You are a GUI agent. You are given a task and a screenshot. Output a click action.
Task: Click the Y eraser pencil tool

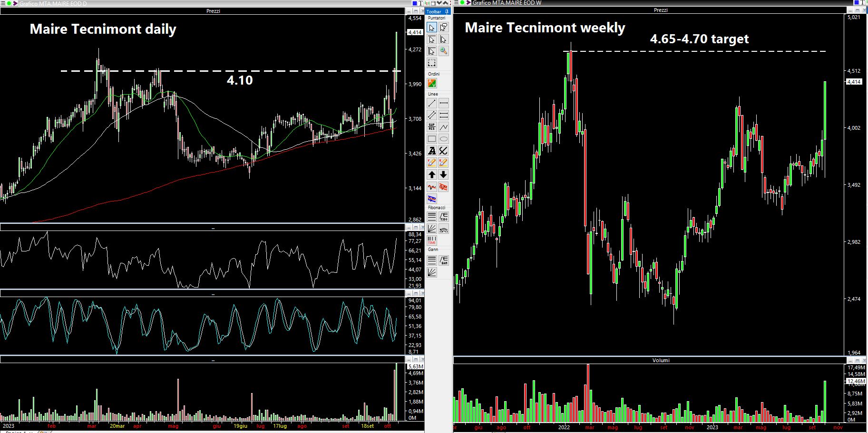pyautogui.click(x=432, y=163)
